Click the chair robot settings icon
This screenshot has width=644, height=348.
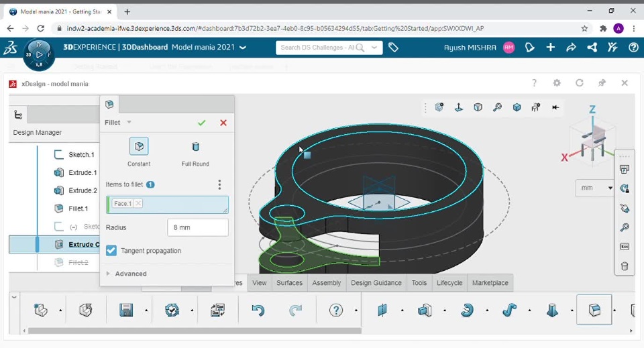click(536, 107)
